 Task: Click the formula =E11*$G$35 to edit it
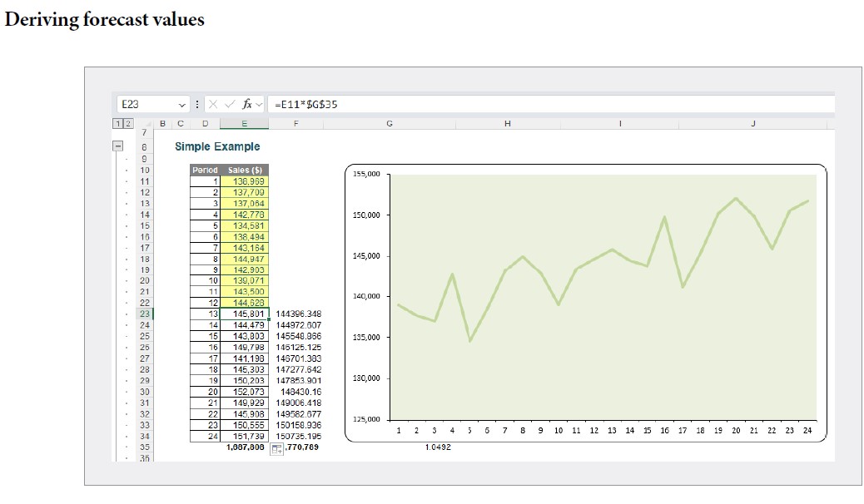(305, 102)
